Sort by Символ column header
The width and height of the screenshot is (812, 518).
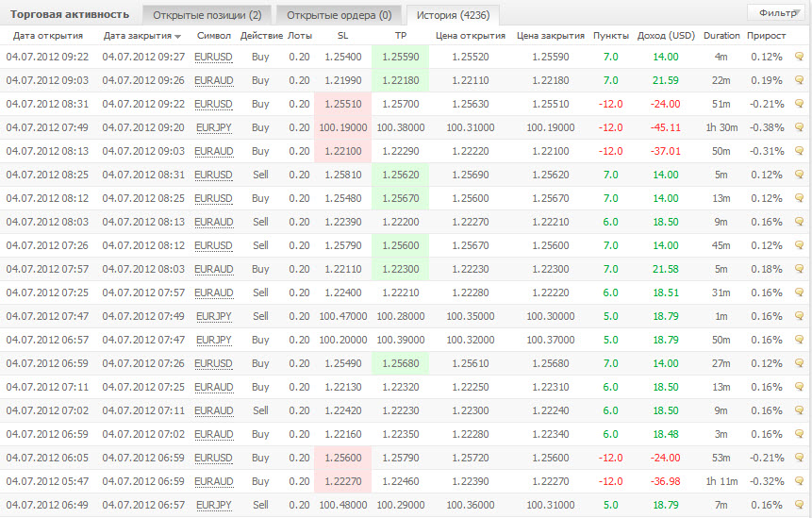(x=214, y=36)
